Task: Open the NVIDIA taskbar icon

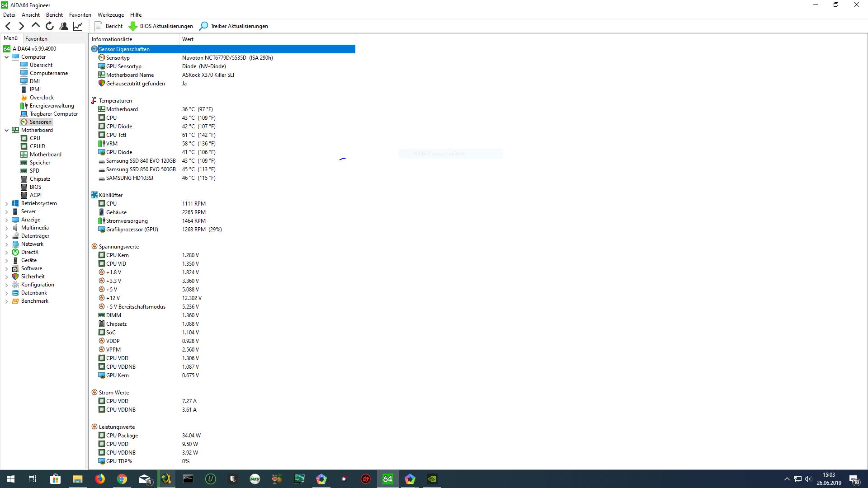Action: coord(432,479)
